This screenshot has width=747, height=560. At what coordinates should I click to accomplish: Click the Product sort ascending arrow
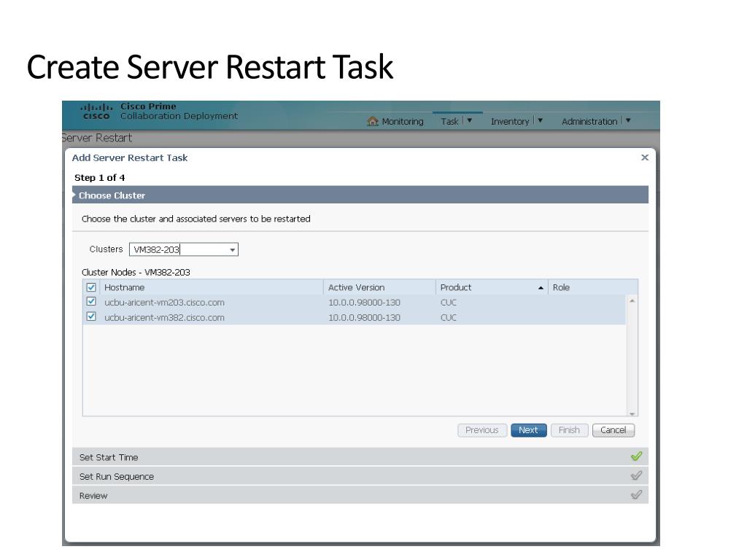tap(541, 287)
